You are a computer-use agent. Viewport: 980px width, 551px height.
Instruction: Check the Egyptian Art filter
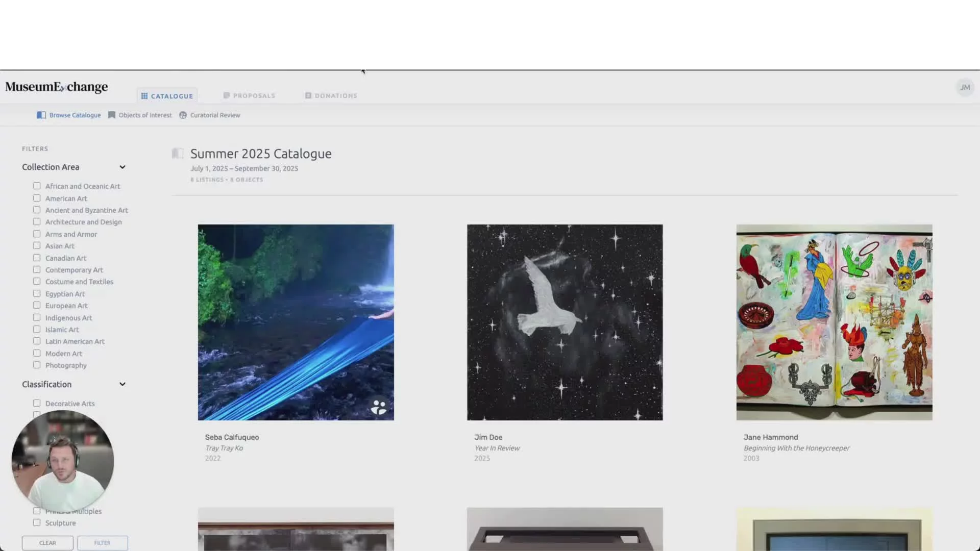37,294
